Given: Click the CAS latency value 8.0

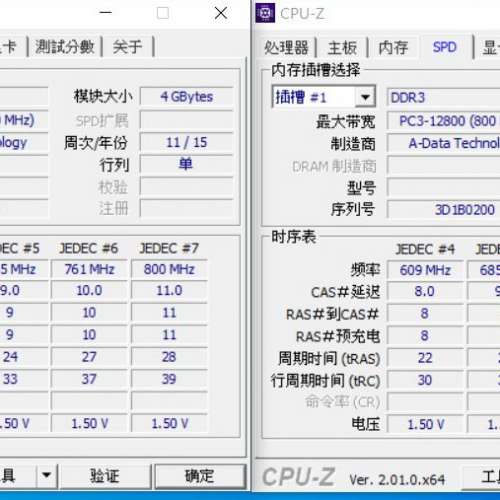Looking at the screenshot, I should click(425, 292).
